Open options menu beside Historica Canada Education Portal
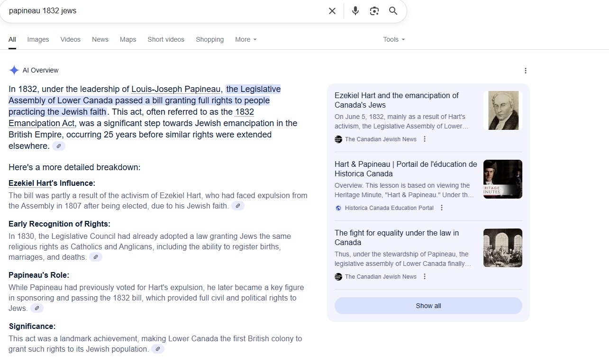This screenshot has width=609, height=364. [x=442, y=208]
